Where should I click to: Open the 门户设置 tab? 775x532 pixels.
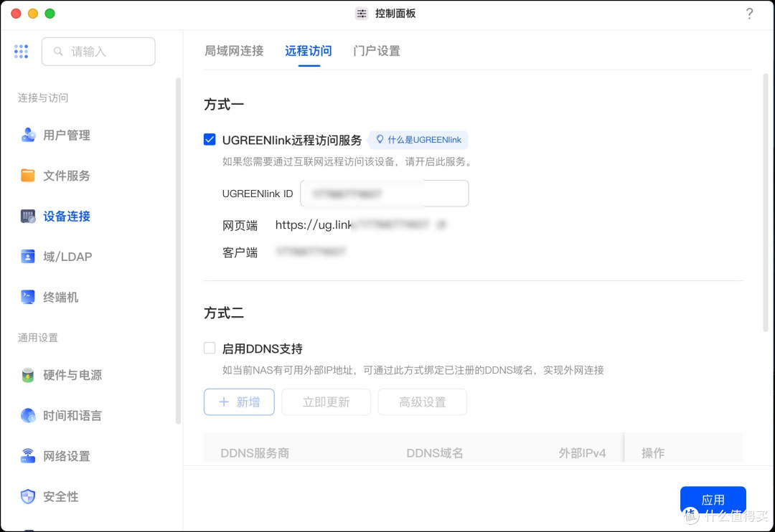(x=377, y=51)
